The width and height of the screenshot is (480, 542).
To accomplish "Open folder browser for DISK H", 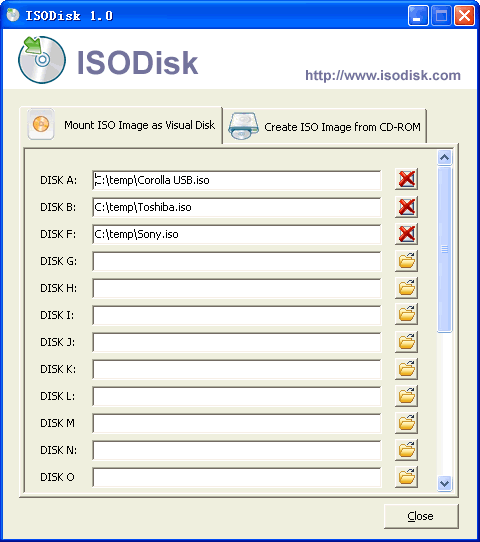I will pyautogui.click(x=406, y=288).
